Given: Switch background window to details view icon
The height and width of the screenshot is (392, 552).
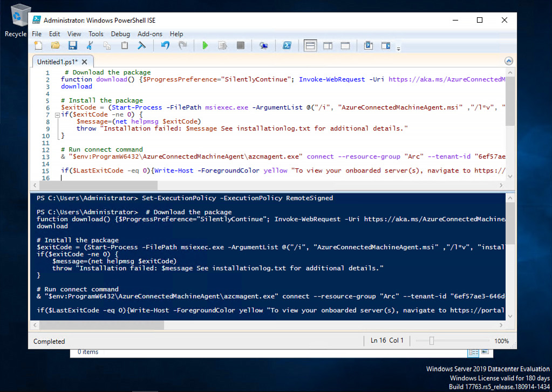Looking at the screenshot, I should coord(473,352).
